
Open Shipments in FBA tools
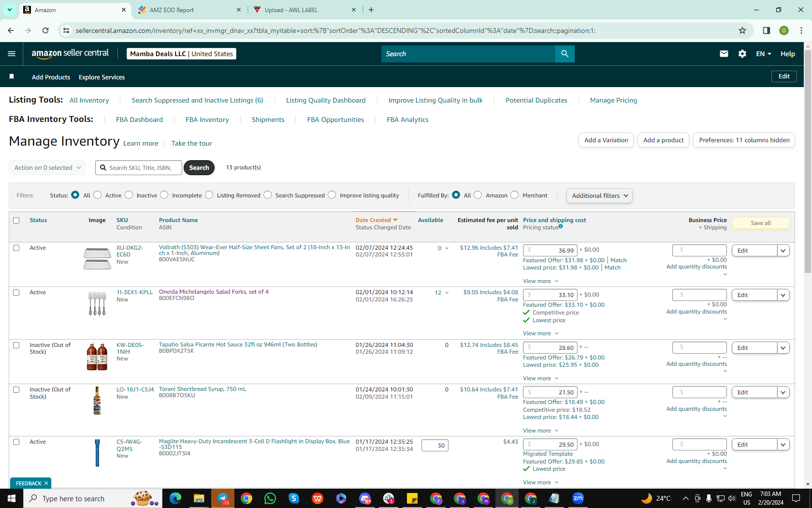[268, 120]
